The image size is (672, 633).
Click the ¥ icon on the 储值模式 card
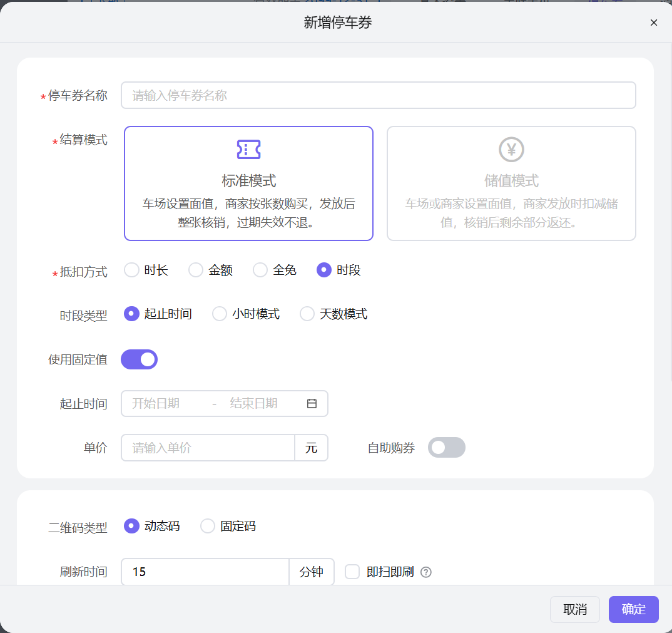[x=511, y=150]
